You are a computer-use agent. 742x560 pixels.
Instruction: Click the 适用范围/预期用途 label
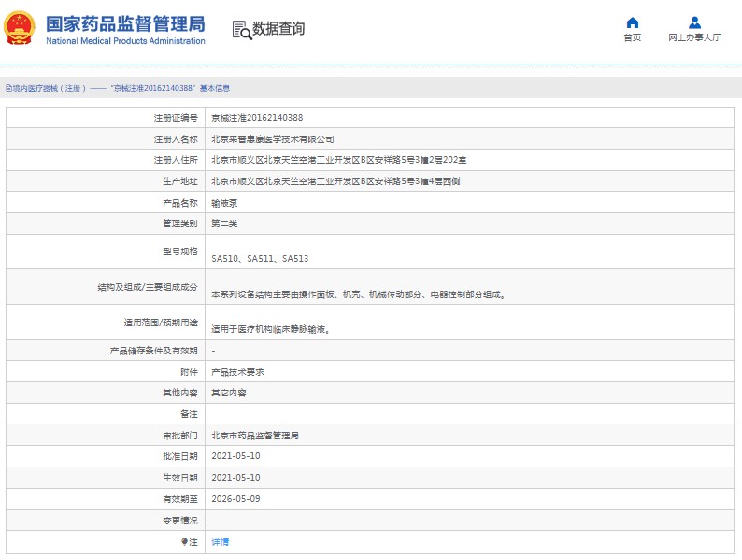point(161,323)
